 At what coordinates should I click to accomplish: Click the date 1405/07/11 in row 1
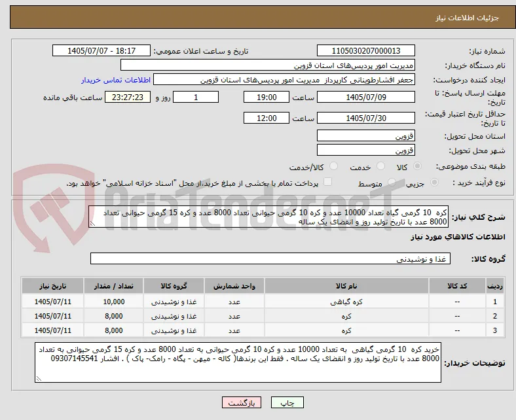point(52,302)
